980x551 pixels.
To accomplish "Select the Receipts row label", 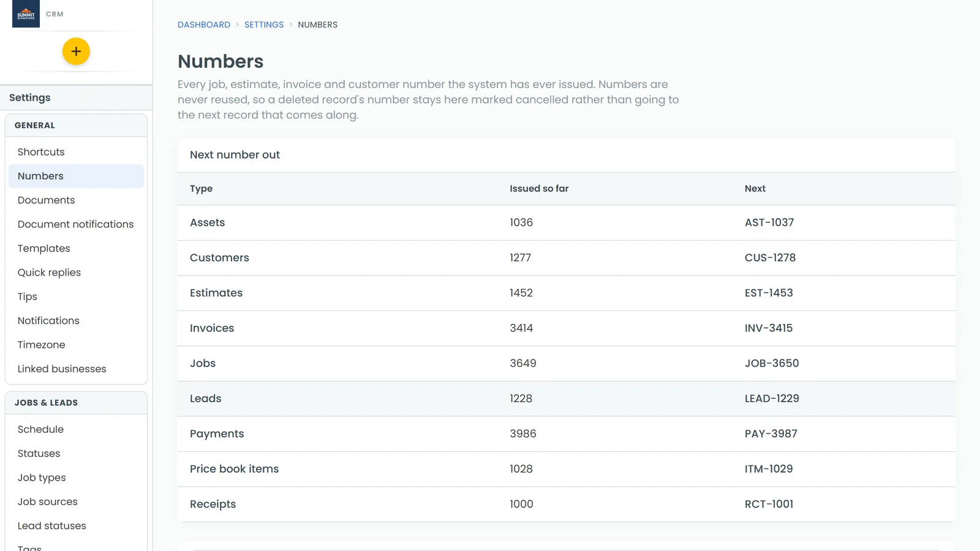I will point(213,504).
